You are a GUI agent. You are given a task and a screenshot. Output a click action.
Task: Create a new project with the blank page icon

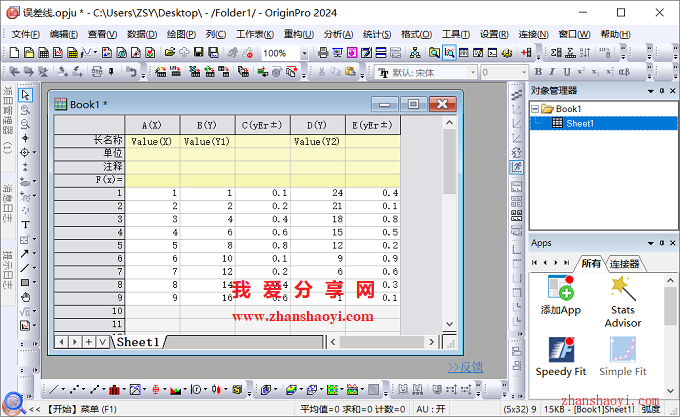(14, 53)
